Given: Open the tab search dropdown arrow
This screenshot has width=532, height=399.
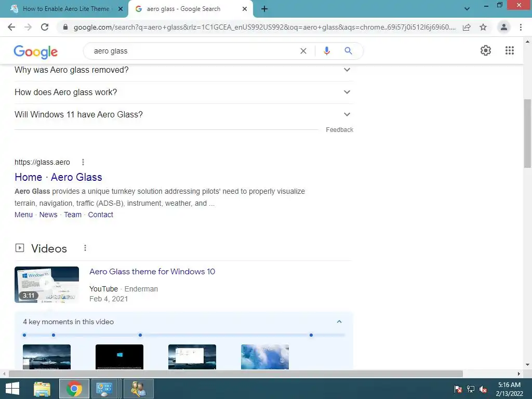Looking at the screenshot, I should [467, 9].
